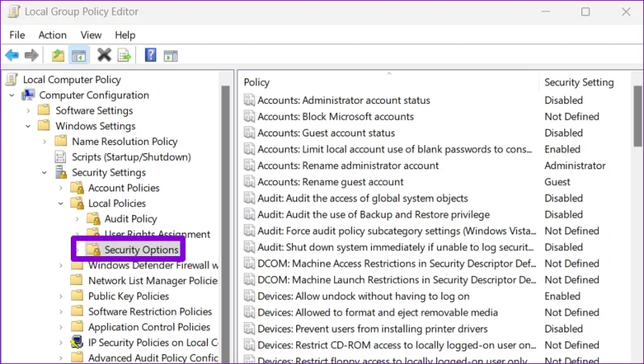Screen dimensions: 644x364
Task: Select Accounts: Limit local account blank passwords policy
Action: click(394, 149)
